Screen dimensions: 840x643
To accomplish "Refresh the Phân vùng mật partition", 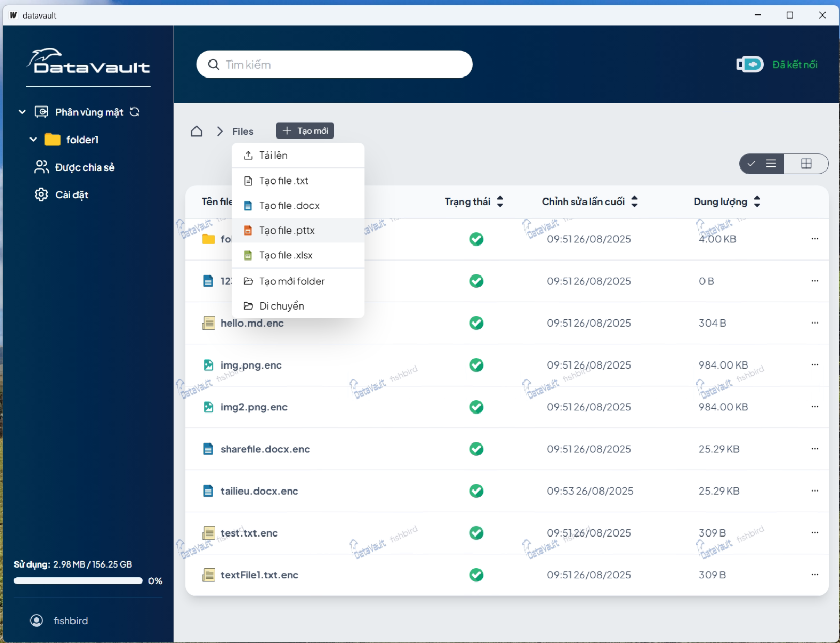I will (x=134, y=112).
